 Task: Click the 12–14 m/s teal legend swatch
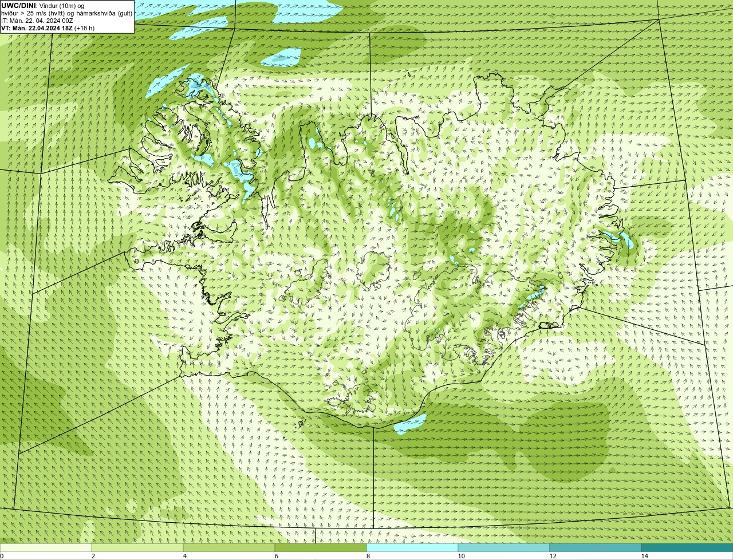596,547
